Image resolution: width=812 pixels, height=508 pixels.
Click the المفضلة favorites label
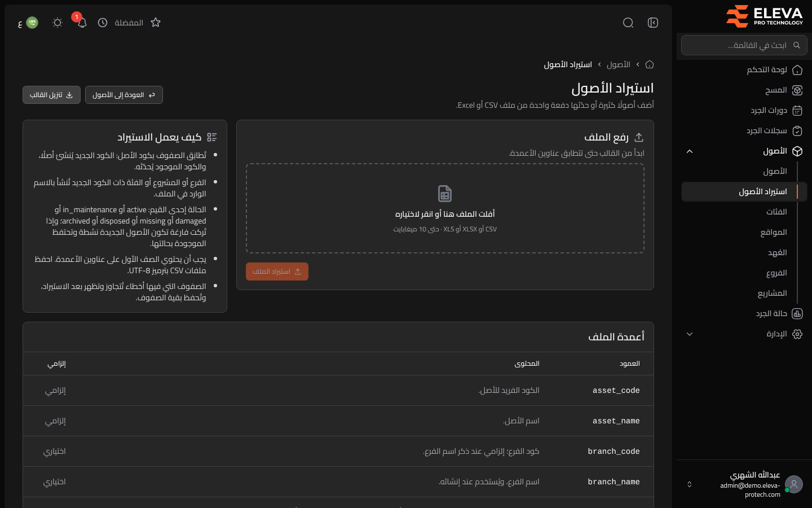129,23
